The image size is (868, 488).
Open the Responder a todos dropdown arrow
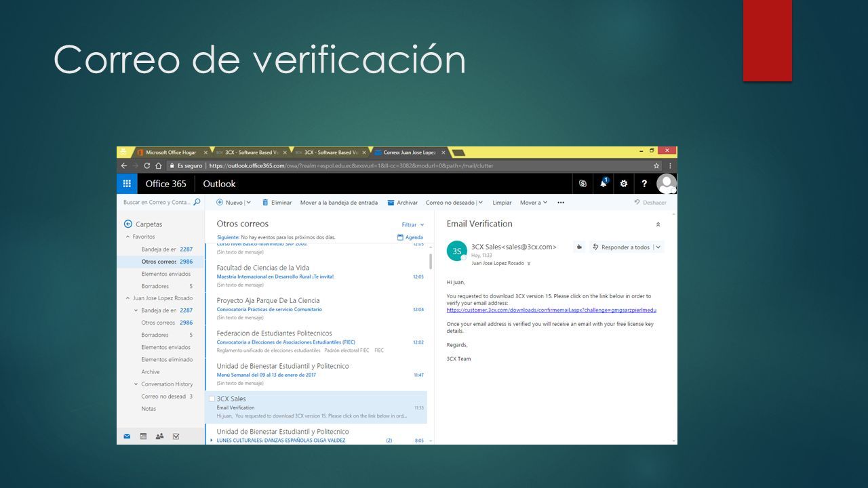click(x=658, y=247)
